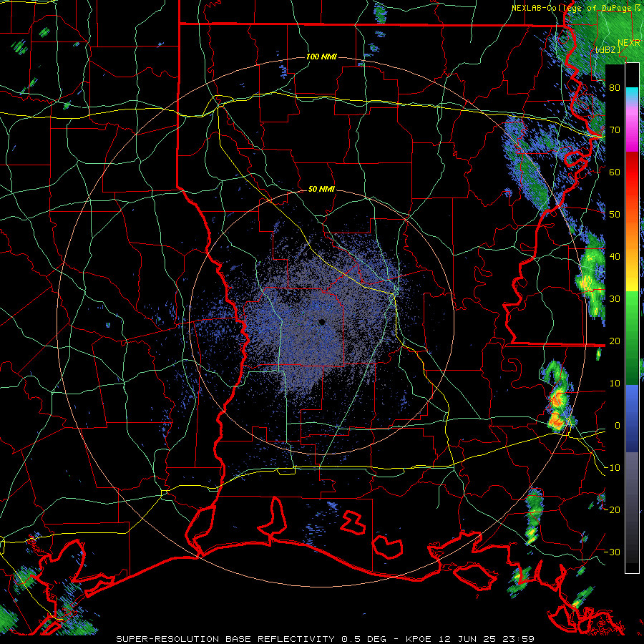Click the Super-Resolution Base Reflectivity caption text
644x644 pixels.
325,639
